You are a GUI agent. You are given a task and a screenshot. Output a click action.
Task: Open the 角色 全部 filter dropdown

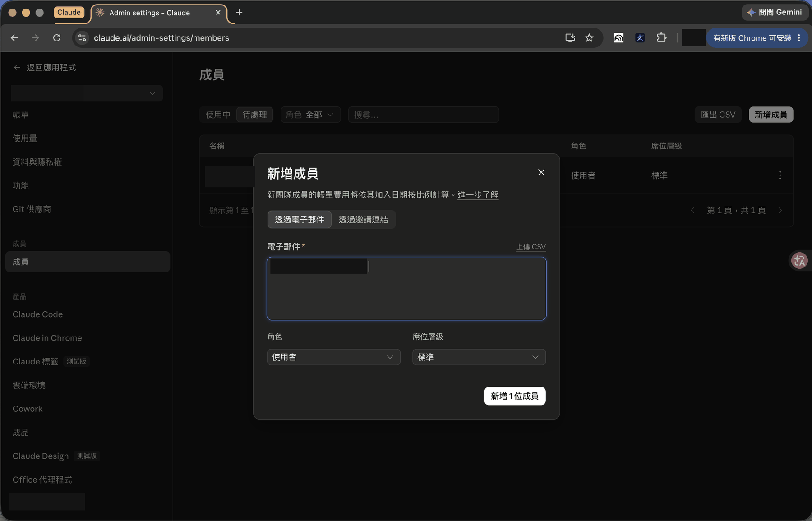point(310,115)
